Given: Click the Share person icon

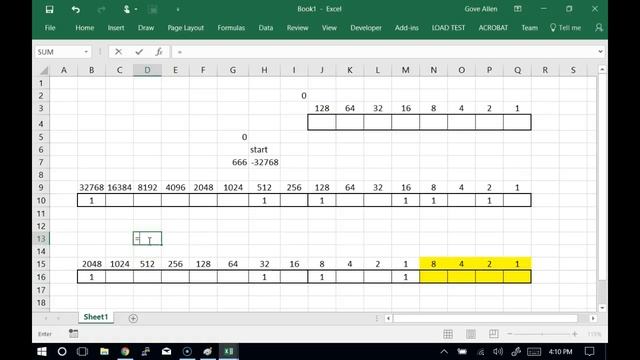Looking at the screenshot, I should click(599, 28).
